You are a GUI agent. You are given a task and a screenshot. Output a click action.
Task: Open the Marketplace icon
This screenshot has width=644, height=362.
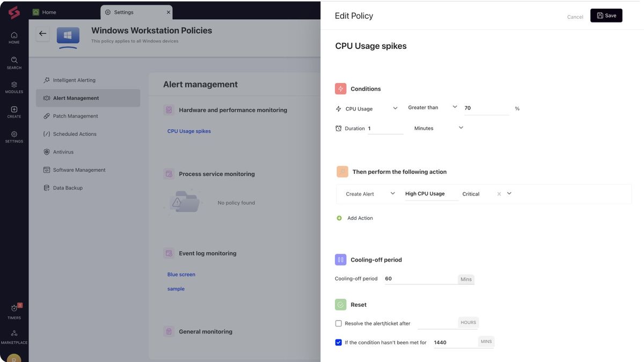click(x=14, y=334)
